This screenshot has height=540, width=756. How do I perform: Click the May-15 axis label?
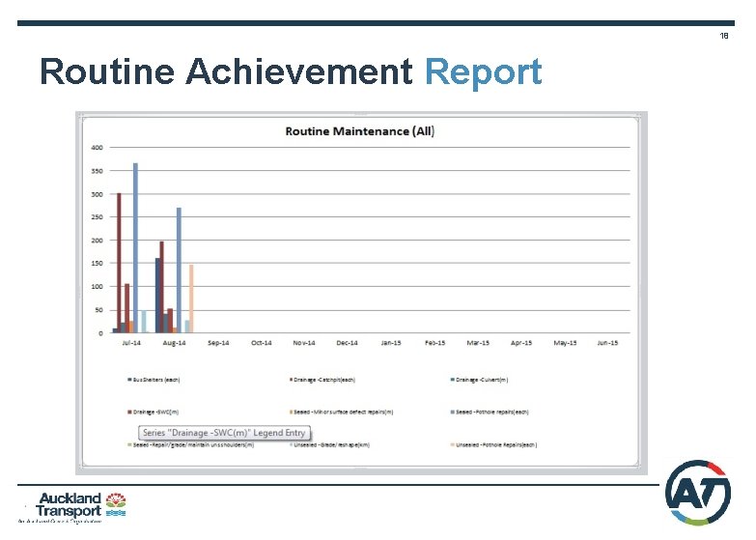[565, 343]
